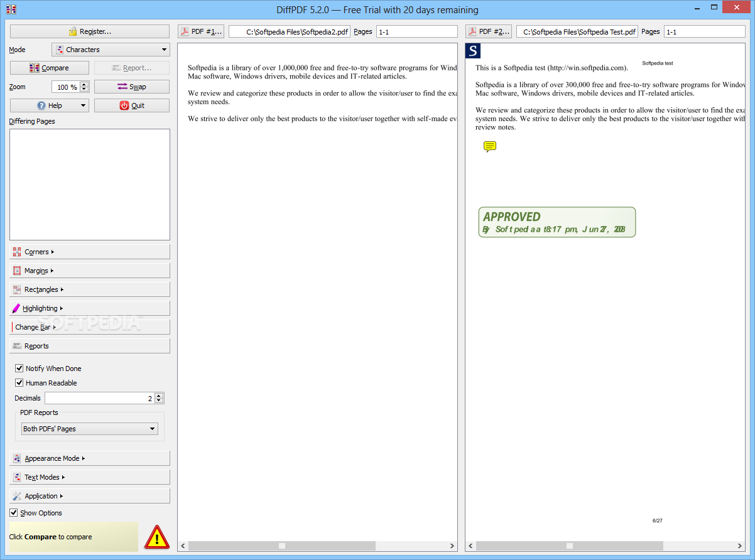
Task: Decrease zoom with the down stepper arrow
Action: click(84, 90)
